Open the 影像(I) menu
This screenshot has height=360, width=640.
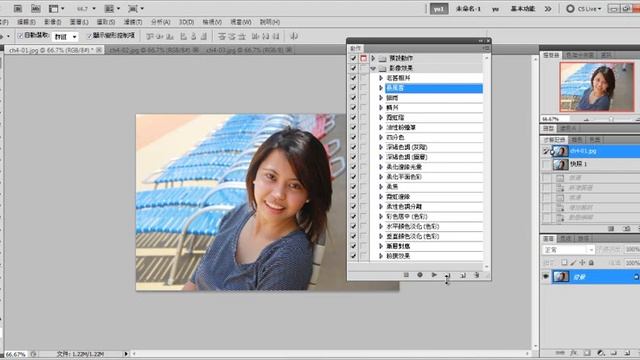pos(53,22)
